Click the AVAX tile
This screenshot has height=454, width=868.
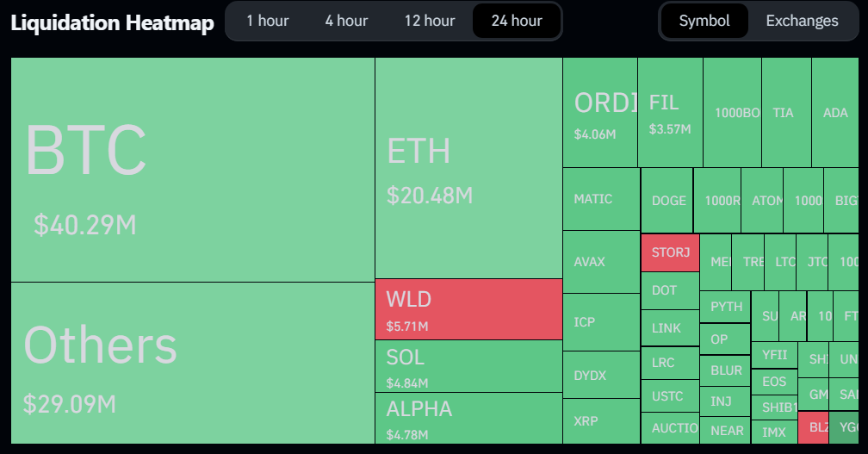pyautogui.click(x=601, y=262)
